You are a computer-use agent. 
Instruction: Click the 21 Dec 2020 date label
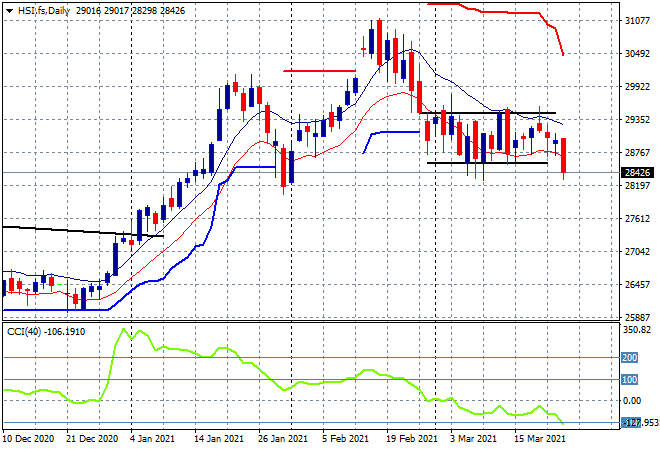(92, 439)
